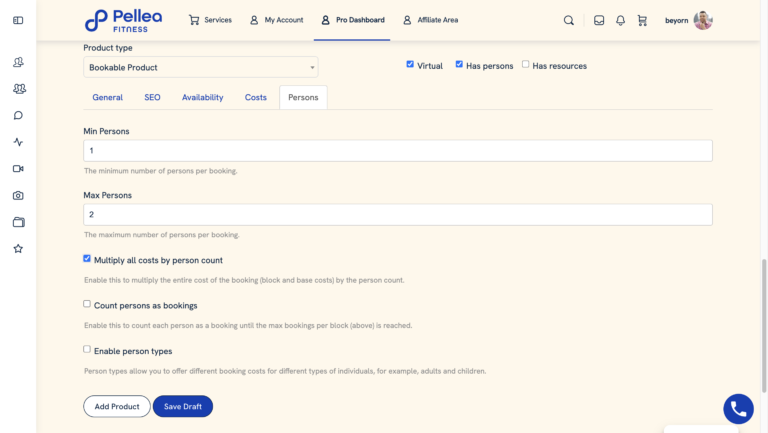
Task: Switch to the Availability tab
Action: point(203,97)
